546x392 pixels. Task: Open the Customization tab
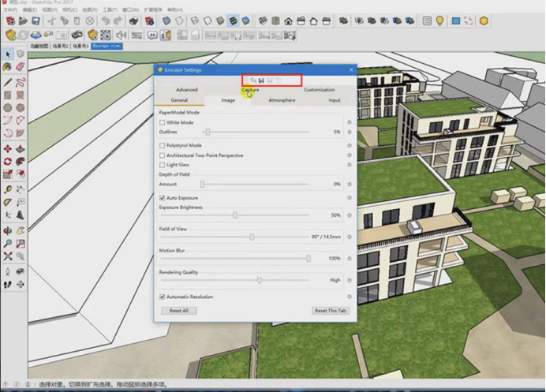coord(320,89)
